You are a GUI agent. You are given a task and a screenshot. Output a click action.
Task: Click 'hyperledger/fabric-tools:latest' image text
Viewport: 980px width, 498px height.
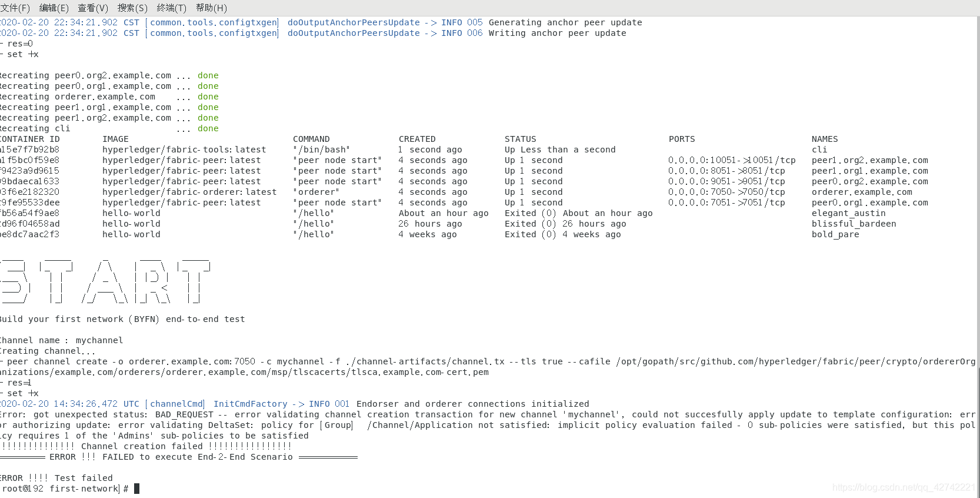click(184, 150)
